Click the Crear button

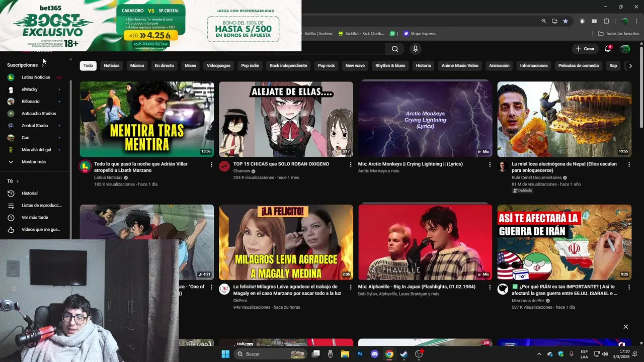point(585,49)
